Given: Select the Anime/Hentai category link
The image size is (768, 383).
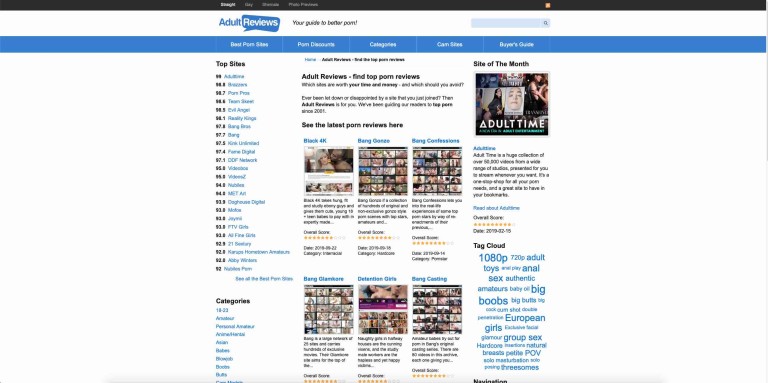Looking at the screenshot, I should click(230, 335).
